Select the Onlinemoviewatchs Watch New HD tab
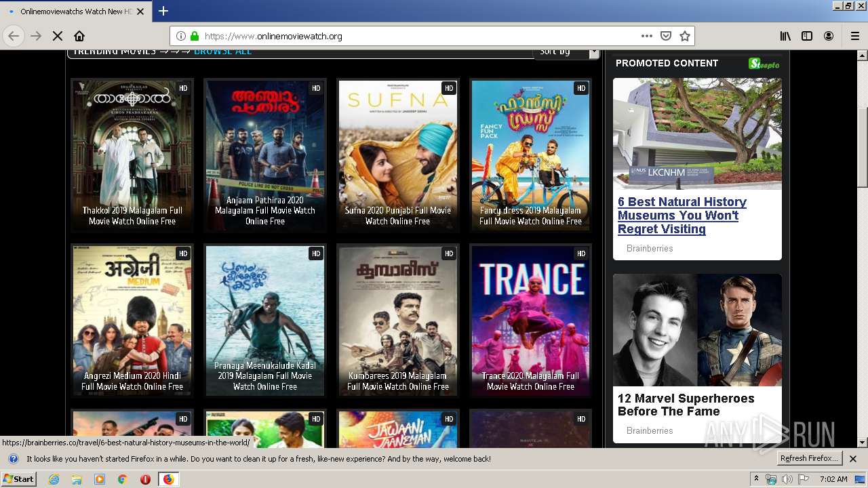868x488 pixels. coord(75,12)
